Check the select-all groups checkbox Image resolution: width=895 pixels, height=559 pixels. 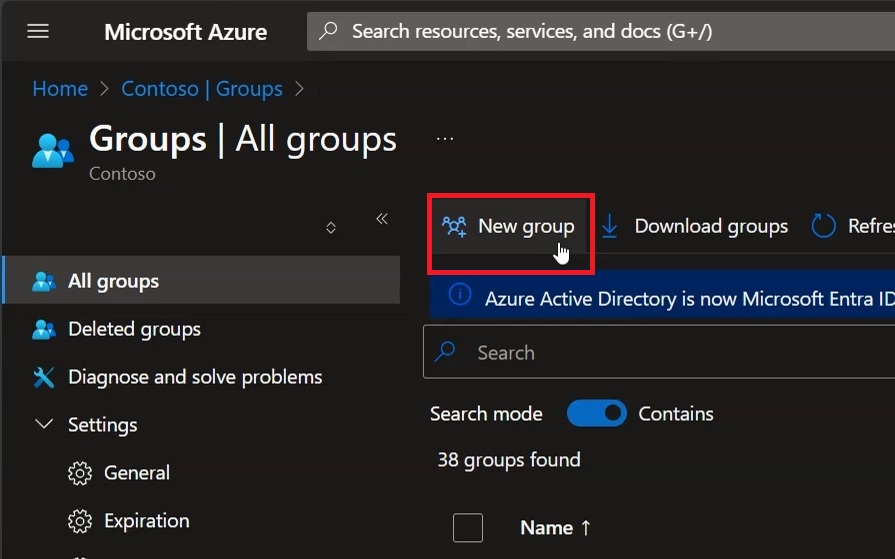[x=468, y=528]
